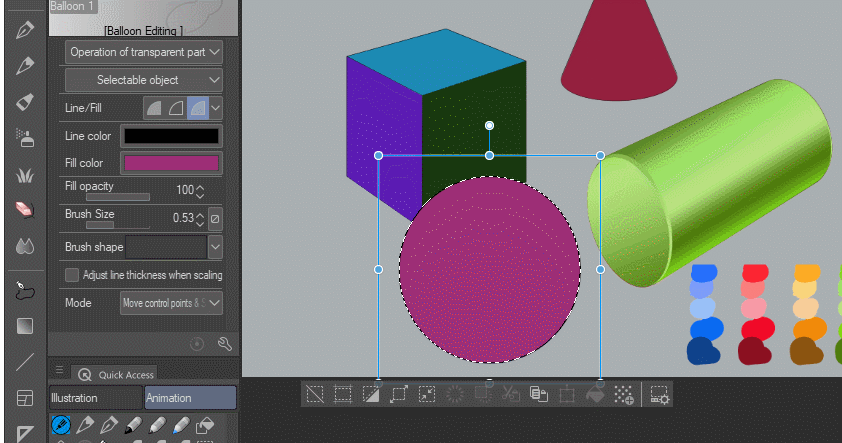Image resolution: width=842 pixels, height=443 pixels.
Task: Click the Balloon 1 sub tool thumbnail
Action: tap(143, 18)
